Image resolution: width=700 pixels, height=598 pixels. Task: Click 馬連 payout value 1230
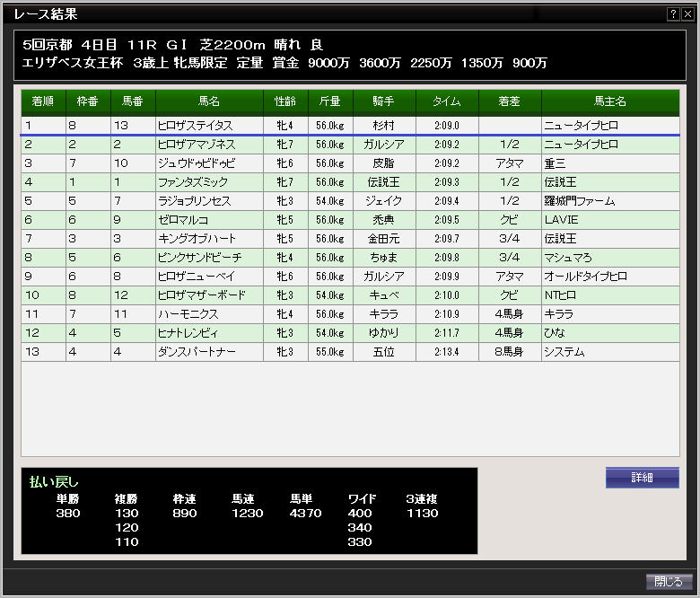coord(248,513)
